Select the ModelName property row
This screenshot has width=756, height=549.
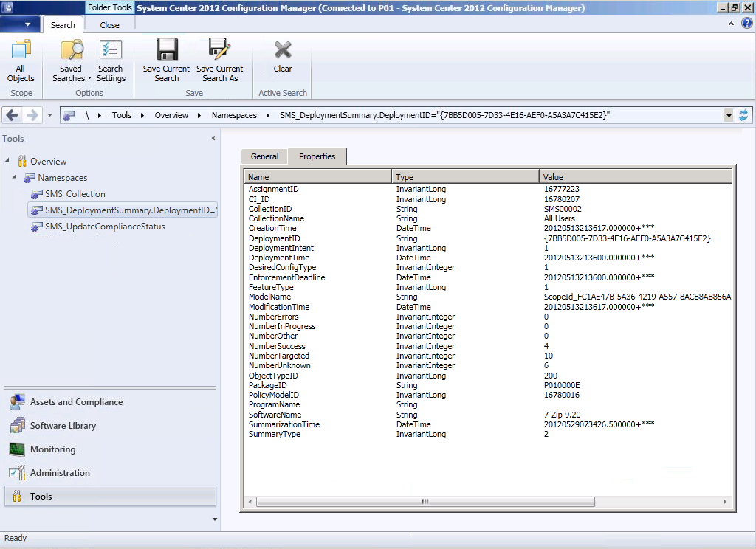click(x=488, y=297)
